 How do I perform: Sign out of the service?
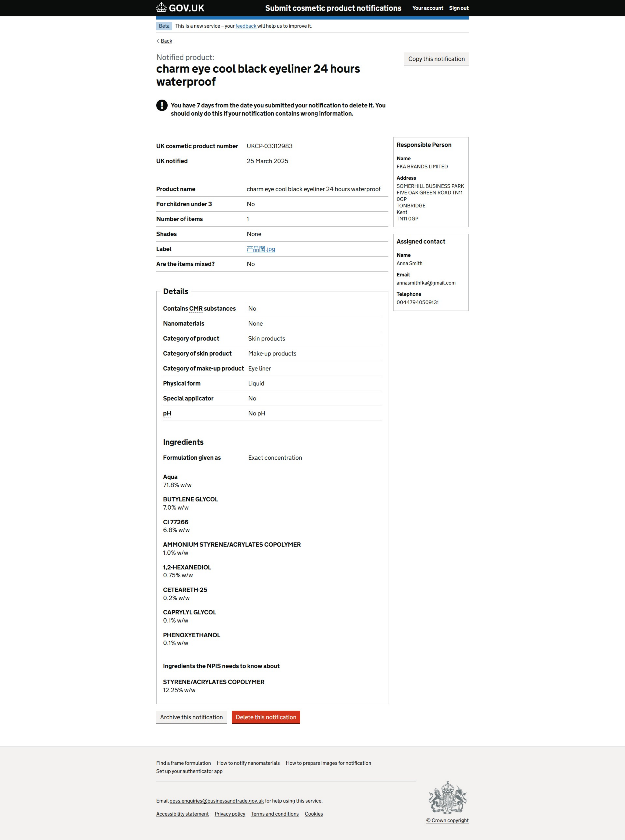(458, 8)
